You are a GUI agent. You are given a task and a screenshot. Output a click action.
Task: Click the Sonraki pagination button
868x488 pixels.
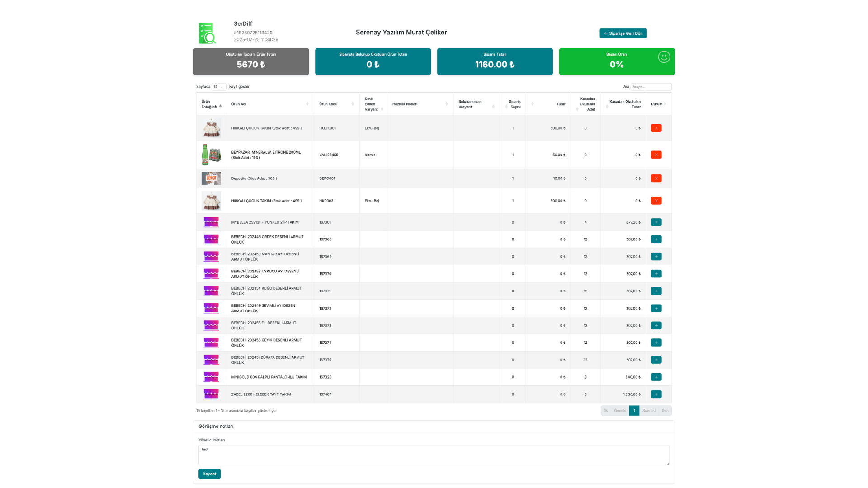(649, 411)
